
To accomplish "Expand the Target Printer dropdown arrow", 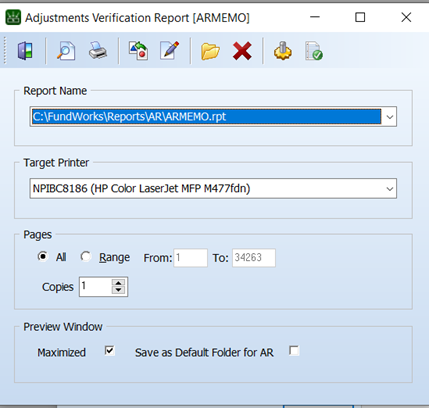I will click(x=389, y=189).
